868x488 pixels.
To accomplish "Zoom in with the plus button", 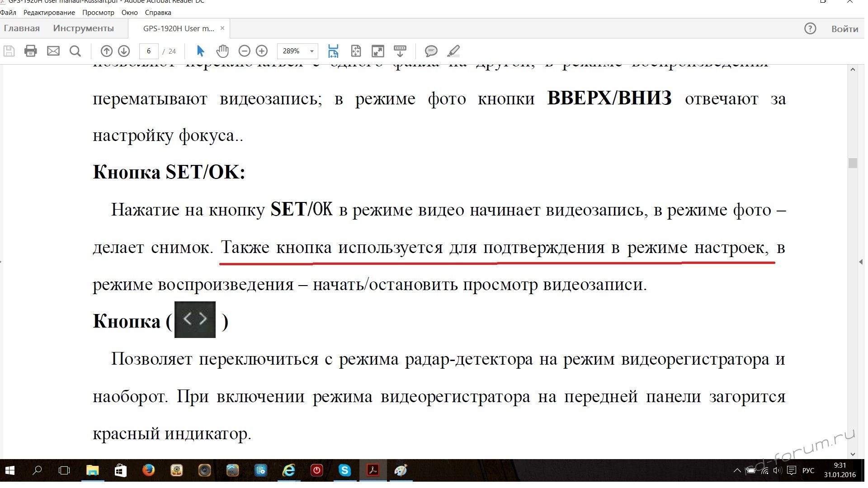I will click(262, 51).
